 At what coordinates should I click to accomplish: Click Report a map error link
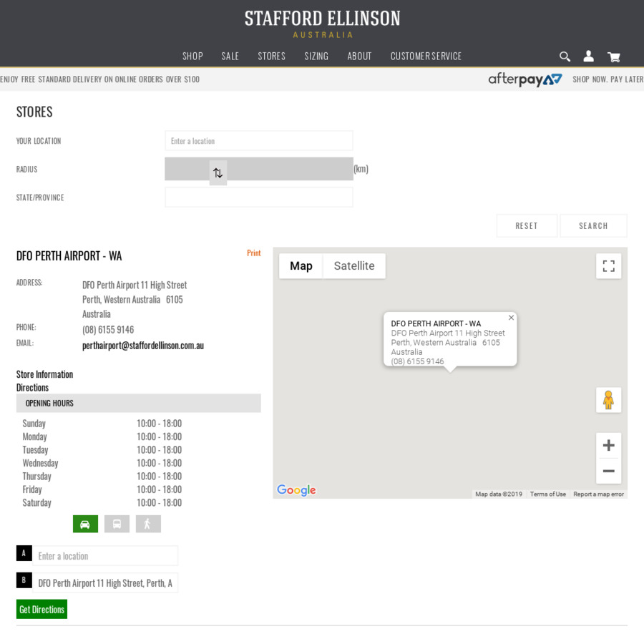(x=598, y=494)
